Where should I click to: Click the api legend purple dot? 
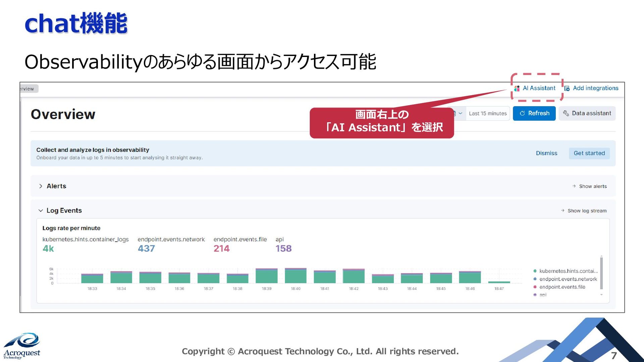point(535,295)
